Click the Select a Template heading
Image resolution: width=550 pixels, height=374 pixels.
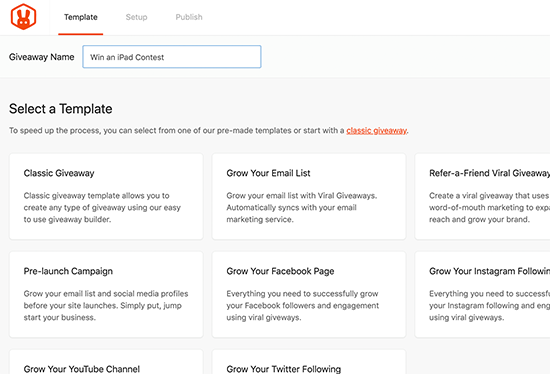[61, 109]
